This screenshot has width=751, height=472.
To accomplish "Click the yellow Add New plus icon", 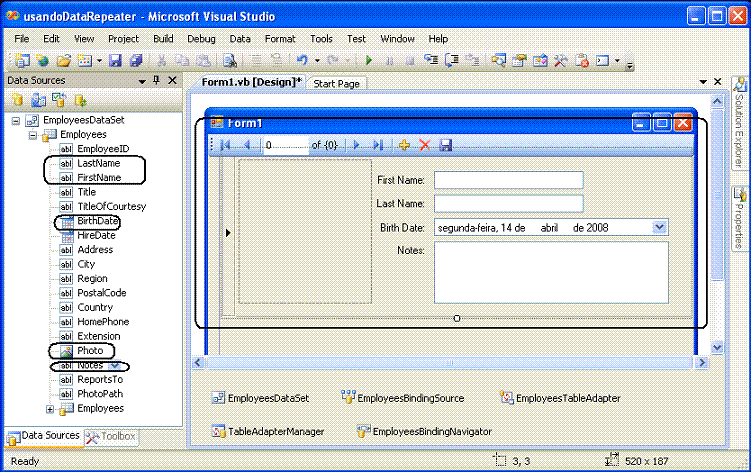I will (x=404, y=145).
